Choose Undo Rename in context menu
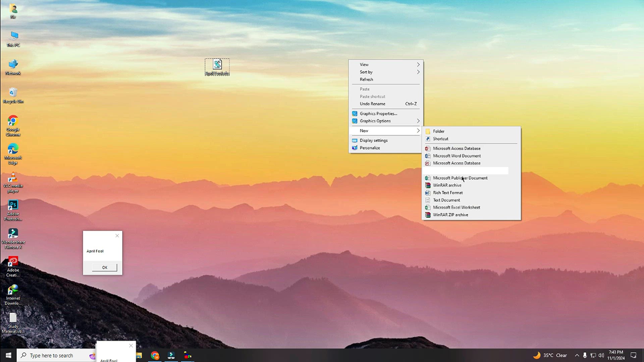 point(386,104)
